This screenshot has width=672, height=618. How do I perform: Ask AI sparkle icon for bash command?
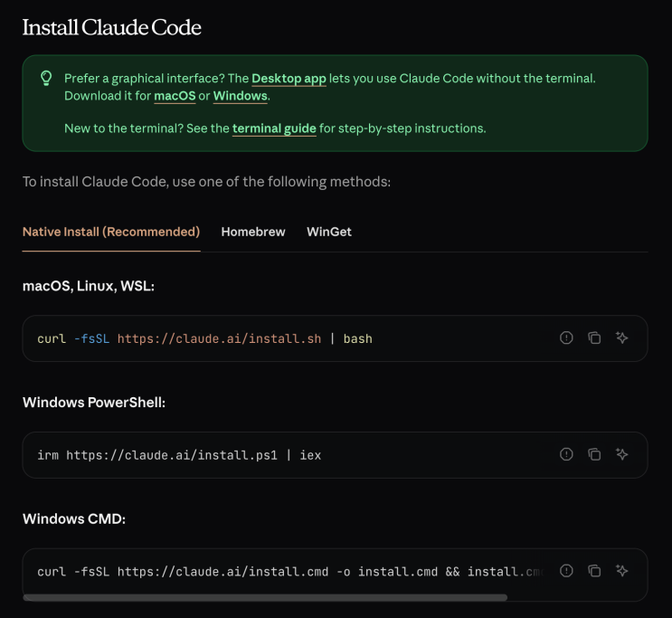click(622, 338)
